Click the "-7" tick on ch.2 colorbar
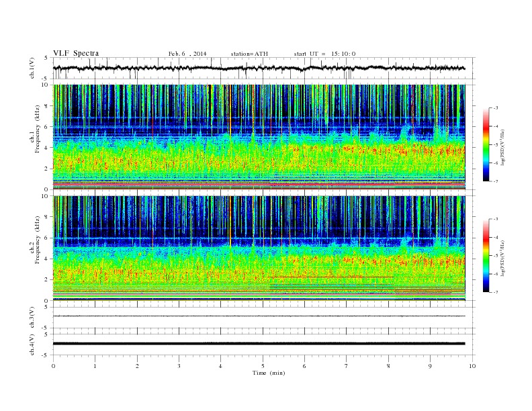Viewport: 532px width, 411px height. [496, 292]
